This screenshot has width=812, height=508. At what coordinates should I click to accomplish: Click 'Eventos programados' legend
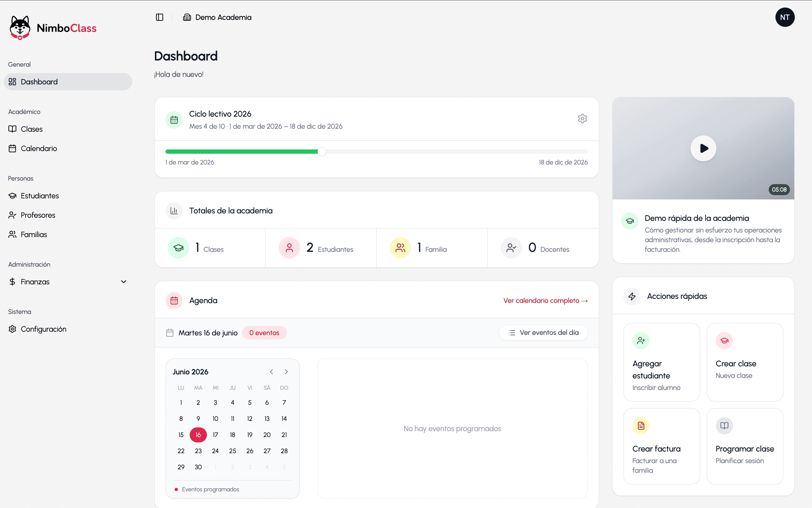coord(211,489)
